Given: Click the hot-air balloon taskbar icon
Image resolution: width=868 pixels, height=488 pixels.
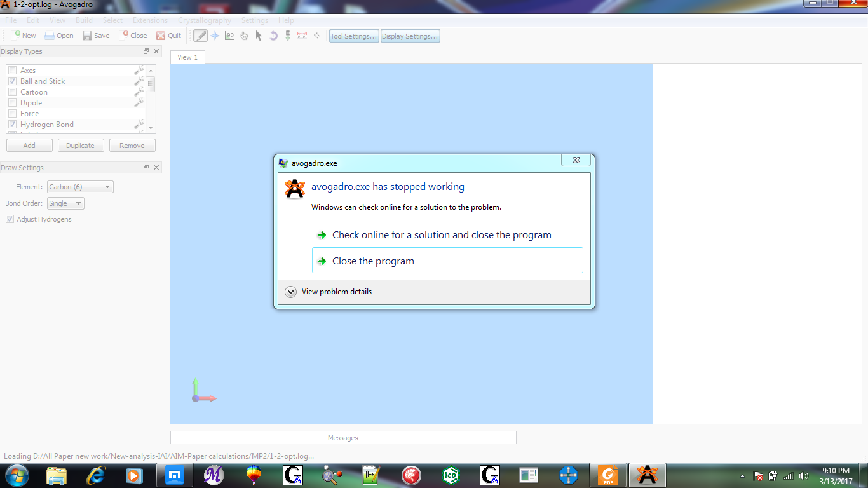Looking at the screenshot, I should 254,475.
